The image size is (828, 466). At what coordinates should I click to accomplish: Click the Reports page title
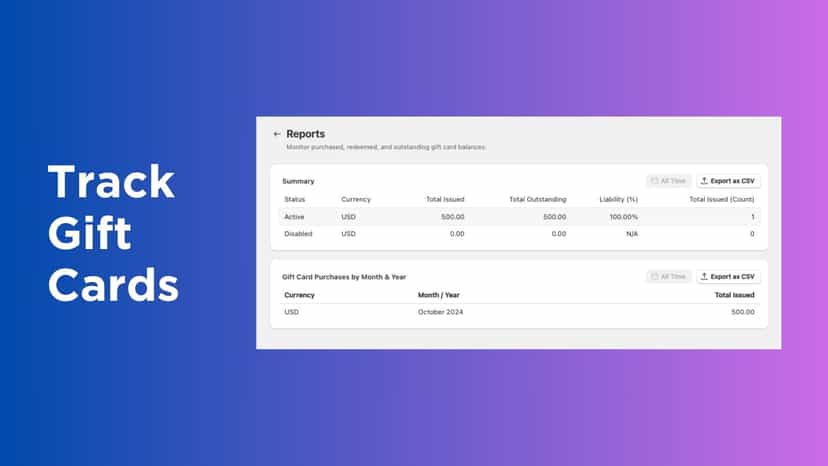point(306,134)
